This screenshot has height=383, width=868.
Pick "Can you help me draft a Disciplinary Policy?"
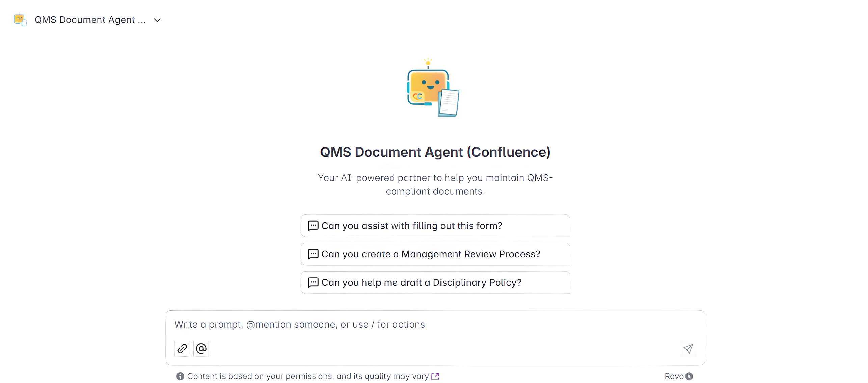435,282
